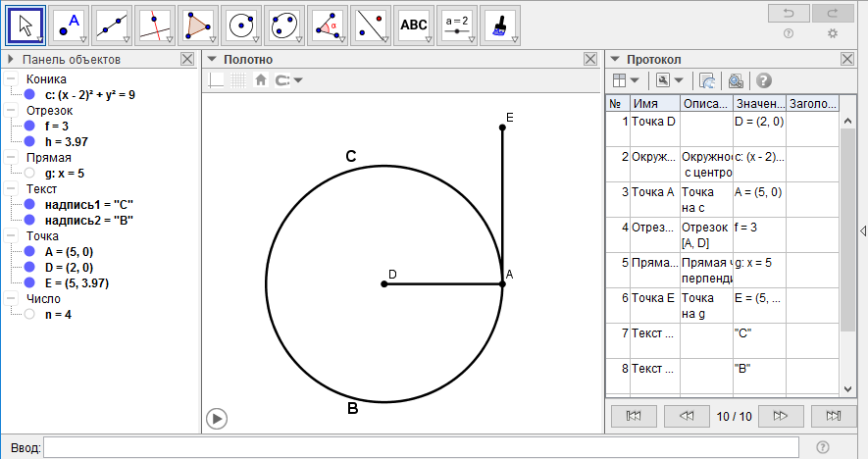Image resolution: width=868 pixels, height=459 pixels.
Task: Pick the Circle with Center tool
Action: [240, 25]
